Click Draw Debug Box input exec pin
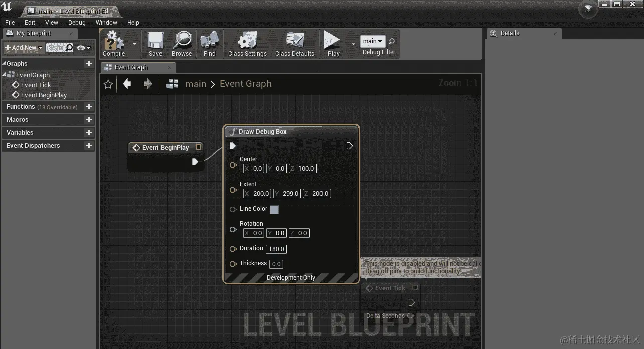The width and height of the screenshot is (644, 349). click(x=232, y=146)
